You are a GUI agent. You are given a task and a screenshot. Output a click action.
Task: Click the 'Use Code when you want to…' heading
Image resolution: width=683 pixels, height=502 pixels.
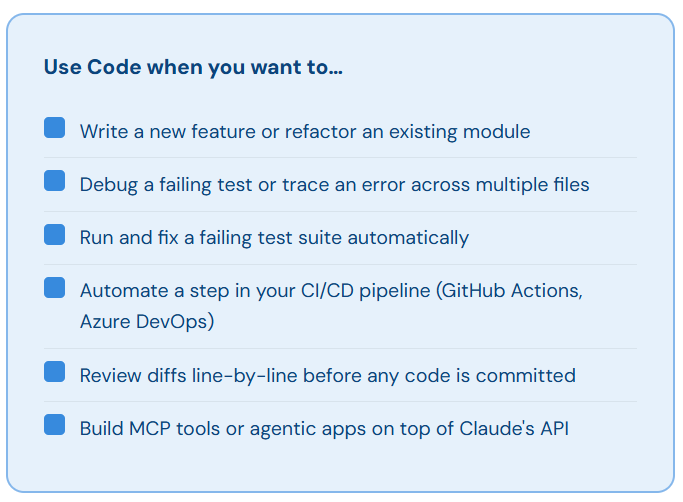[193, 68]
